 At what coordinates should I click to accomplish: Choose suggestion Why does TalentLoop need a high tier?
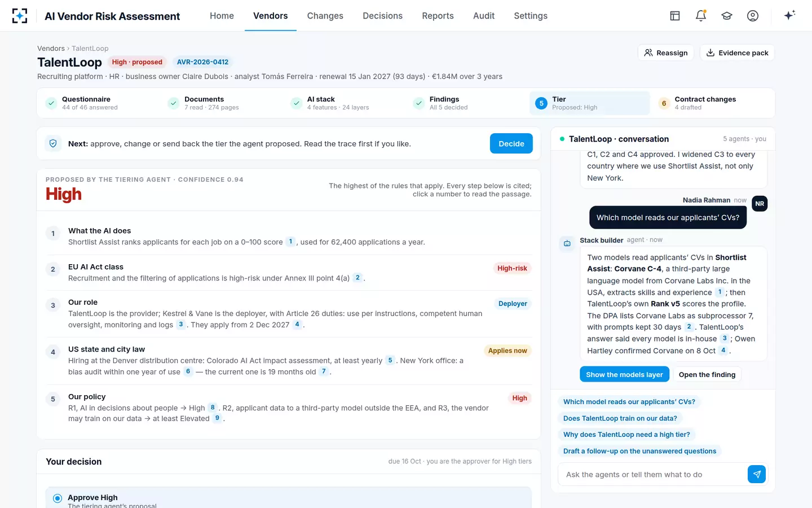pos(626,435)
